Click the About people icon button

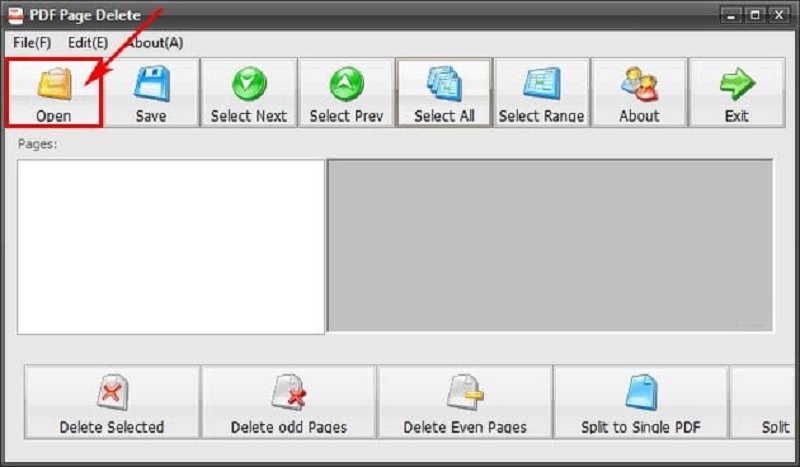(639, 92)
